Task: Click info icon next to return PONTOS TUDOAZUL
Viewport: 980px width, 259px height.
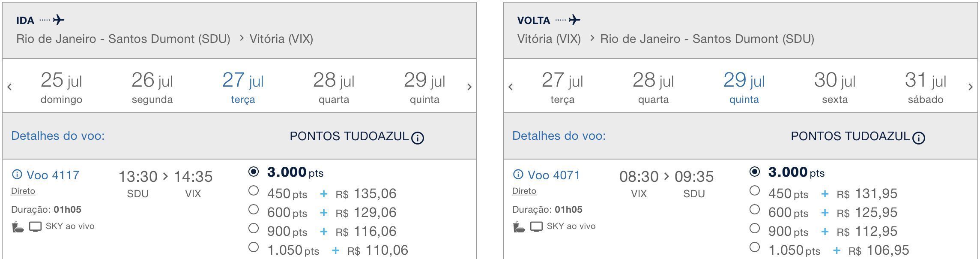Action: [x=919, y=138]
